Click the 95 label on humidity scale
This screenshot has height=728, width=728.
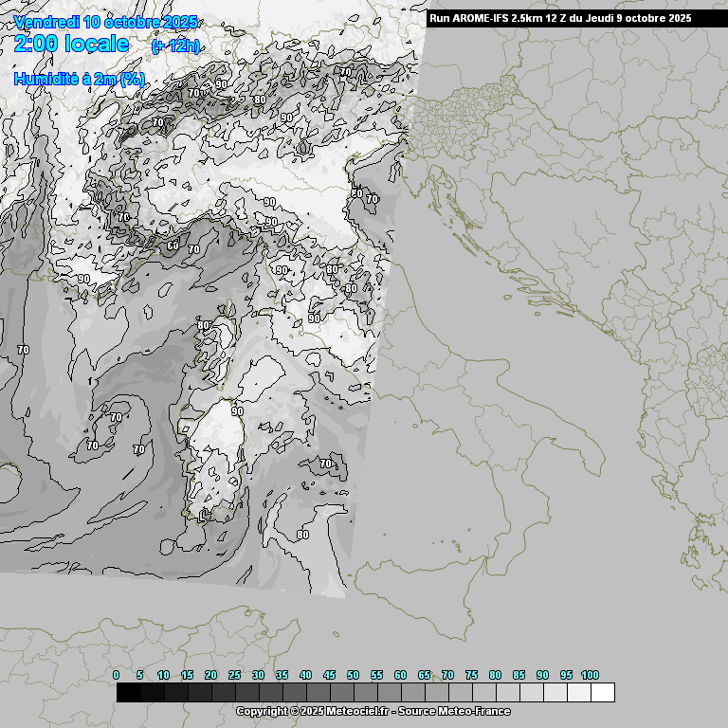(x=566, y=675)
